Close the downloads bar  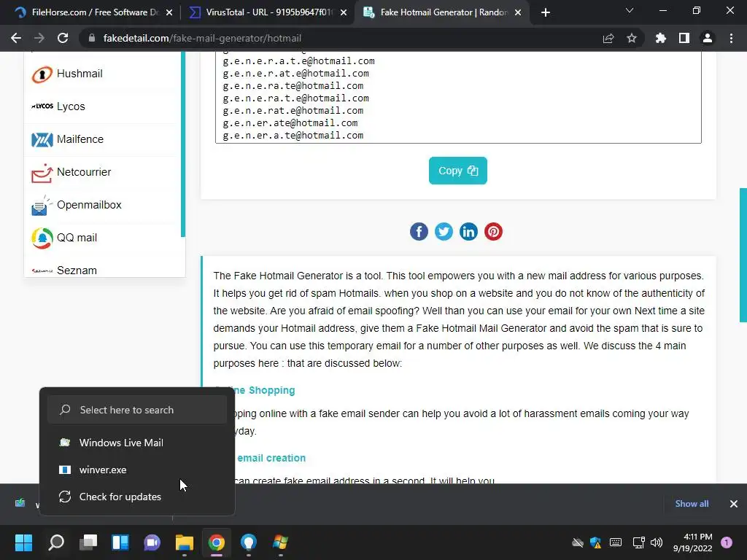pos(734,504)
